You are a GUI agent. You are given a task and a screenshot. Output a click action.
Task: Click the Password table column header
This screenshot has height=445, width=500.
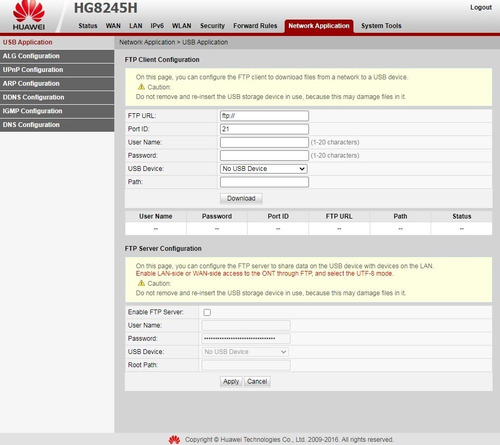click(x=217, y=216)
